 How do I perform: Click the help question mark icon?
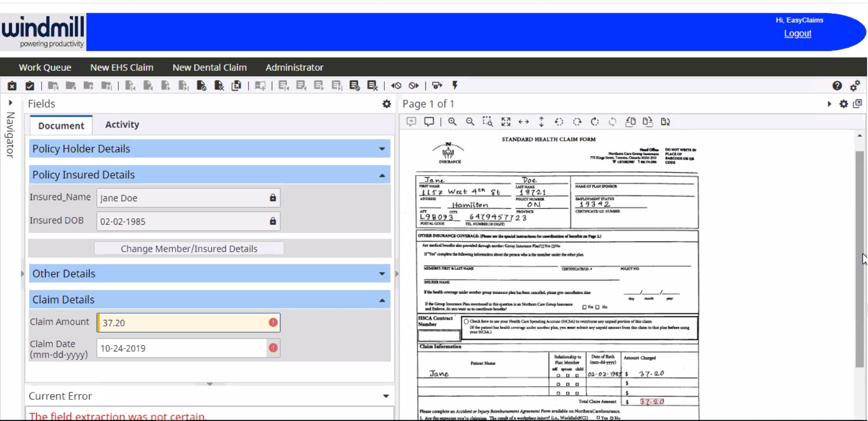837,86
